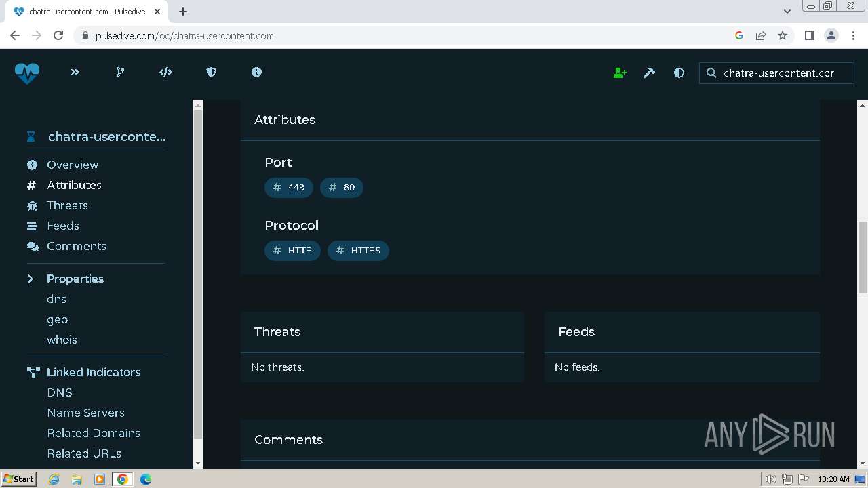
Task: Select the port 80 tag
Action: point(342,187)
